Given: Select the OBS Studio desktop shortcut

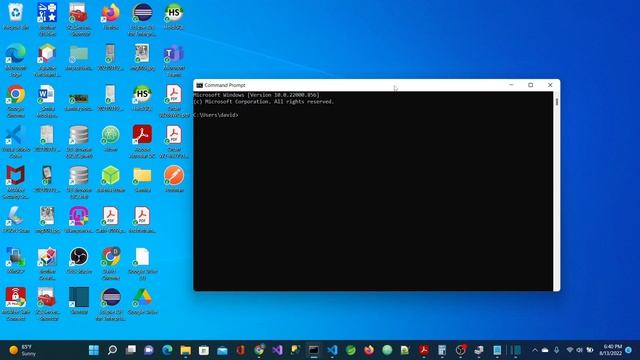Looking at the screenshot, I should coord(79,260).
